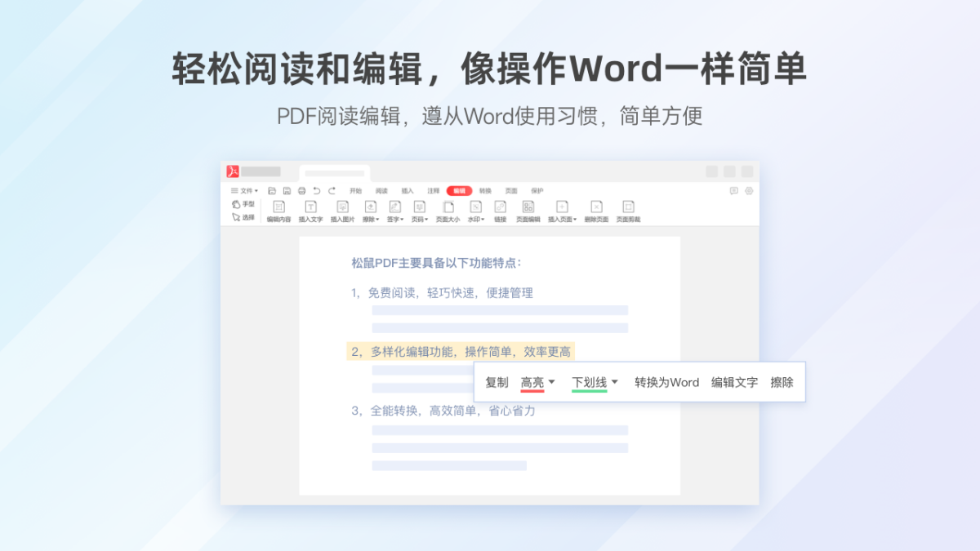Click the 插入图片 (Insert Image) icon
Viewport: 980px width, 551px height.
click(343, 207)
